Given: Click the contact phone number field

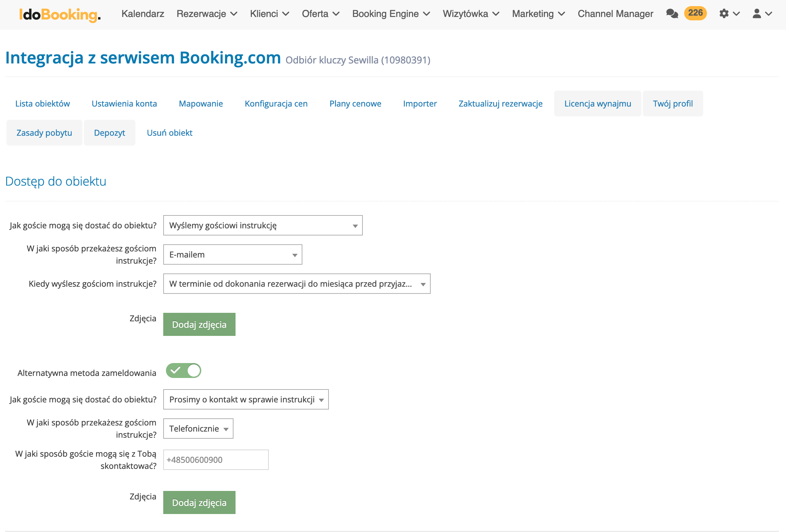Looking at the screenshot, I should (216, 460).
